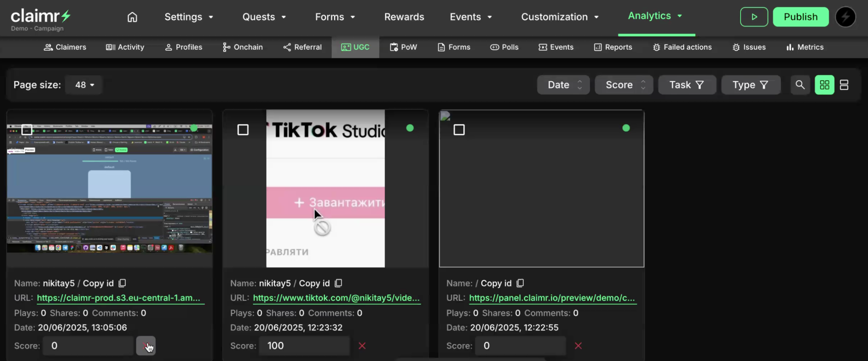Clear the score 100 with red X
This screenshot has height=361, width=868.
tap(362, 346)
